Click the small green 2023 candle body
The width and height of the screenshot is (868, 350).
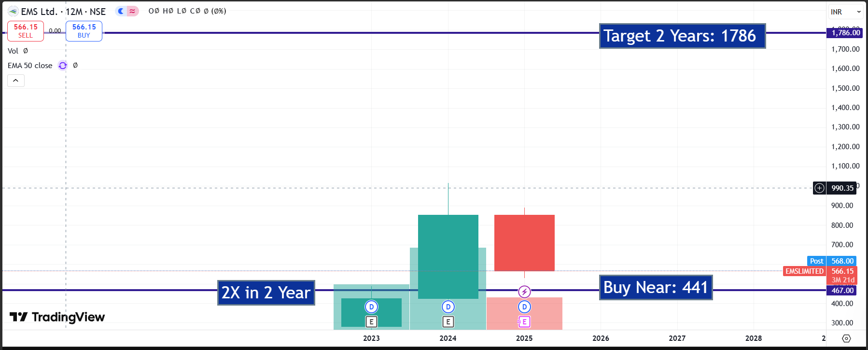click(371, 312)
